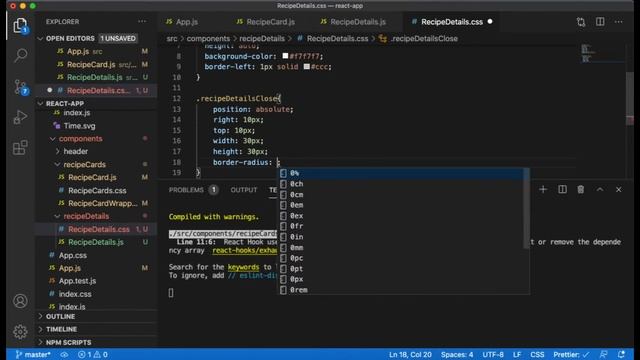This screenshot has height=360, width=640.
Task: Click errors and warnings count in status bar
Action: point(93,354)
